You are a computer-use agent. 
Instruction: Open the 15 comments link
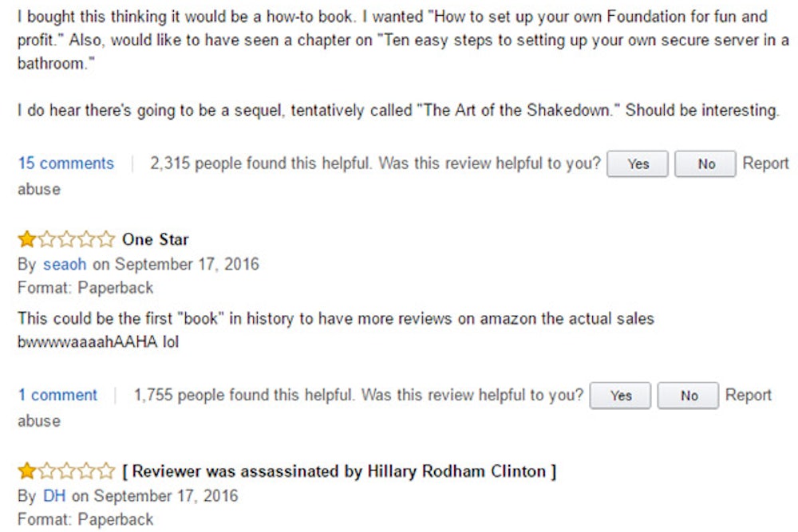pyautogui.click(x=65, y=164)
